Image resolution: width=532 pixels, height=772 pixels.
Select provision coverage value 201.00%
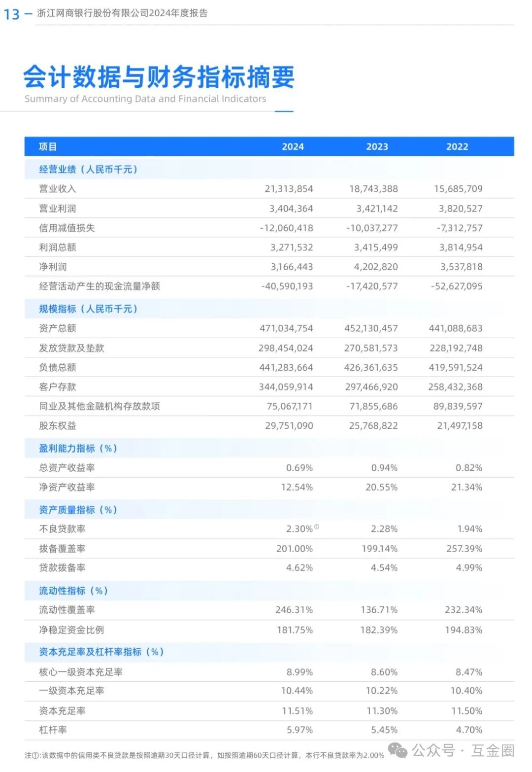(x=295, y=549)
